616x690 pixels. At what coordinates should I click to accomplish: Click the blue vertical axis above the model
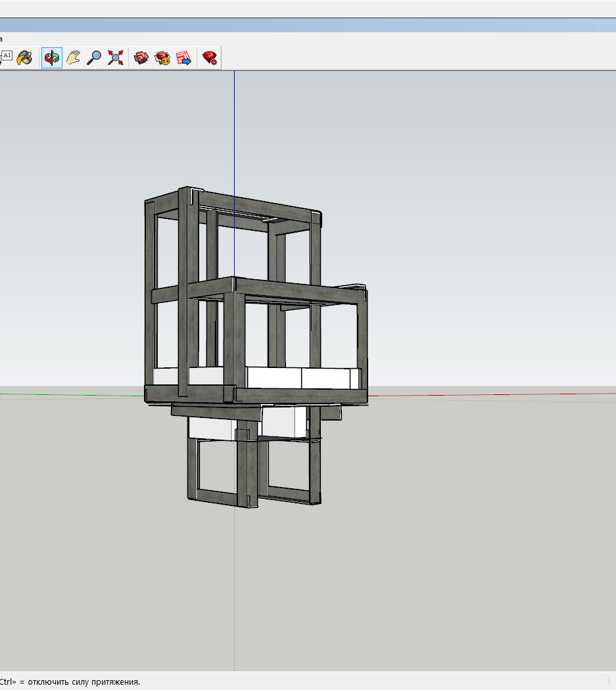coord(235,131)
